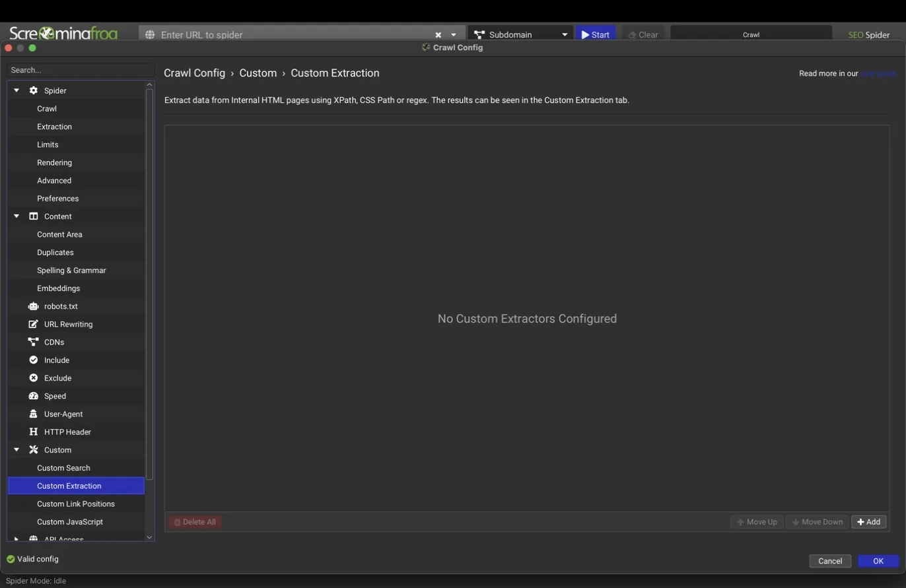Viewport: 906px width, 588px height.
Task: Click the Crawl progress bar
Action: pyautogui.click(x=751, y=34)
